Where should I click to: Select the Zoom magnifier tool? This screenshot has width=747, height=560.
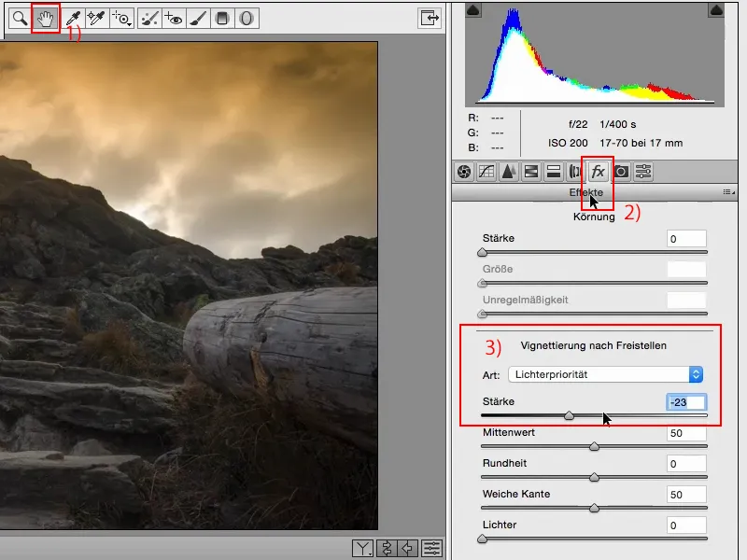(20, 19)
